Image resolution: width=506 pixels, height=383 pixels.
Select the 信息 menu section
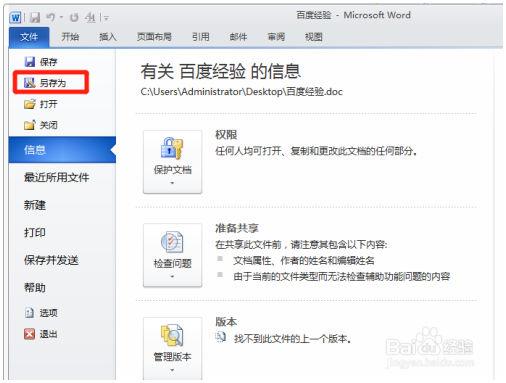62,150
